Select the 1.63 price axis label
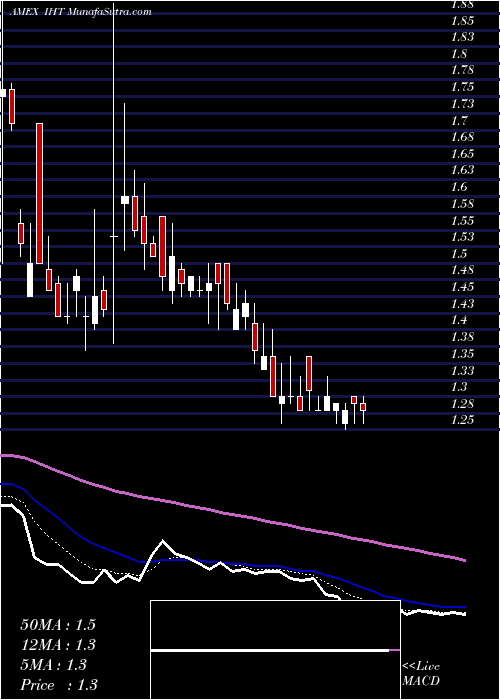 [462, 171]
